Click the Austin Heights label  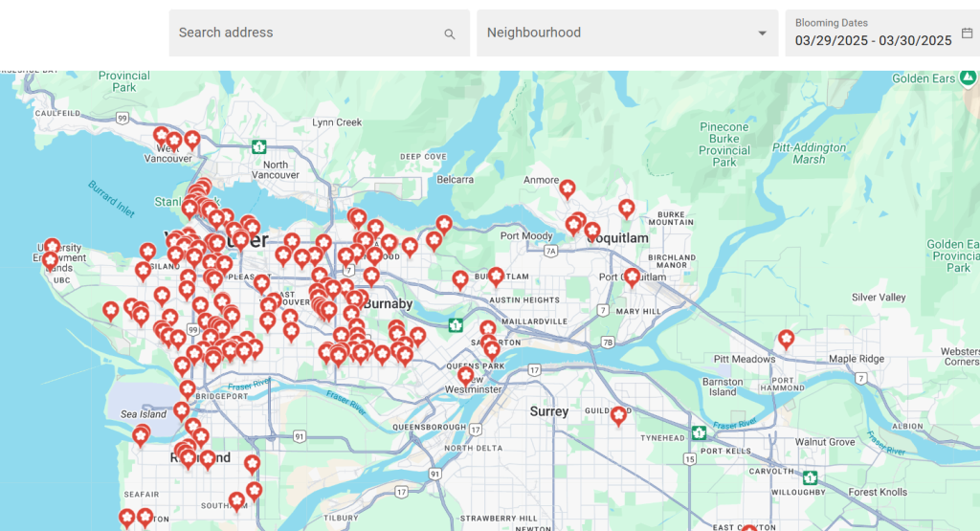click(524, 300)
